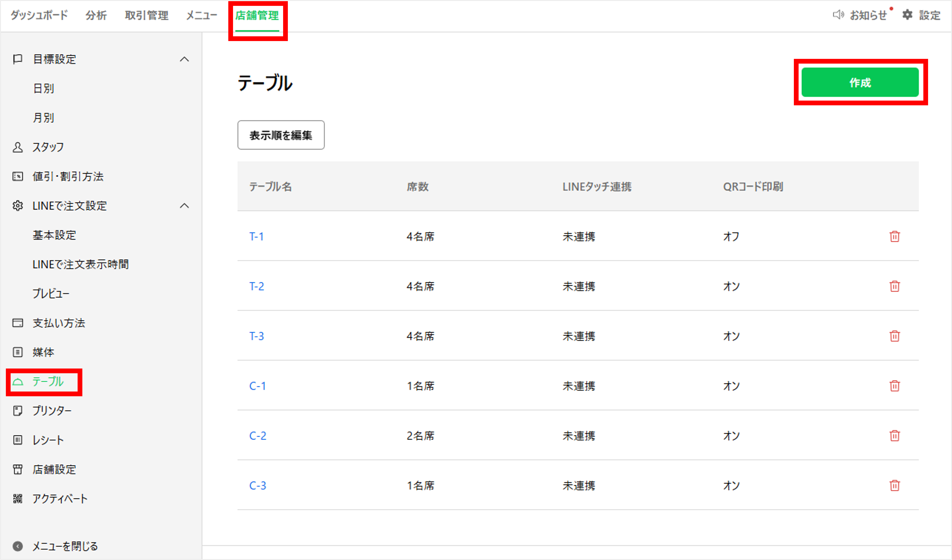
Task: Switch to the 分析 tab
Action: pos(96,15)
